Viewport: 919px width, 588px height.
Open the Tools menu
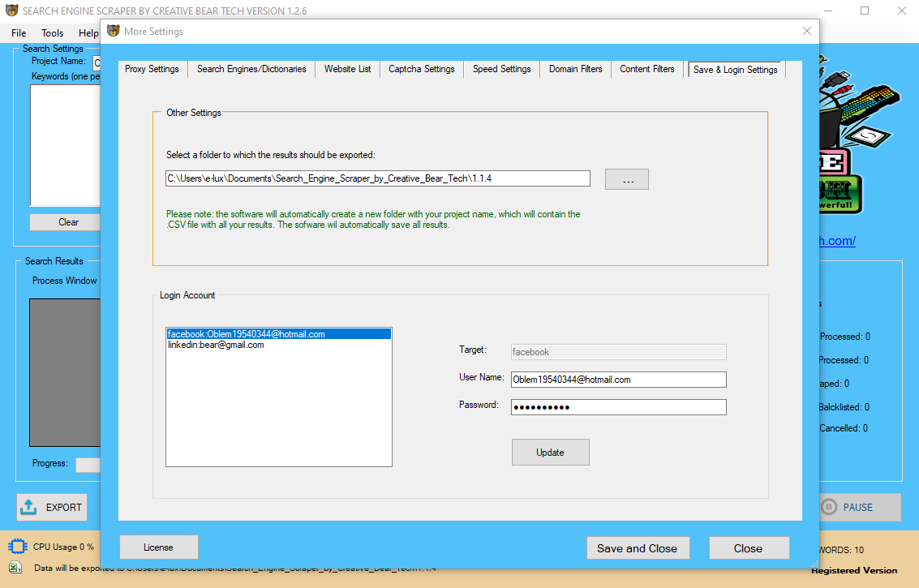tap(52, 32)
